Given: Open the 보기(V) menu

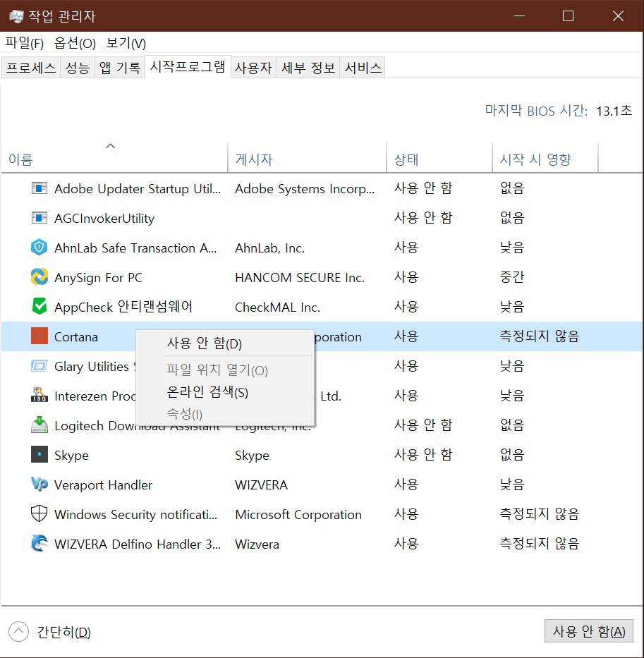Looking at the screenshot, I should (126, 43).
